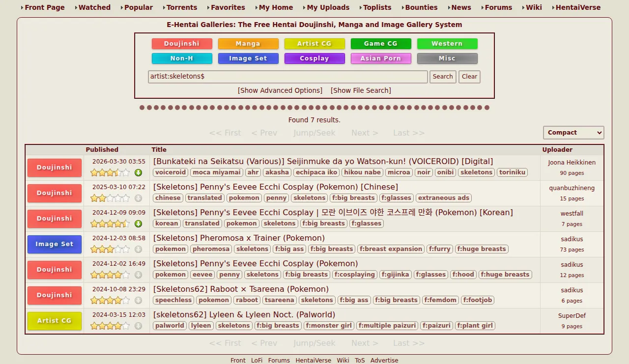Open uploader Joona Heikkinen's profile link
The height and width of the screenshot is (364, 629).
[572, 163]
